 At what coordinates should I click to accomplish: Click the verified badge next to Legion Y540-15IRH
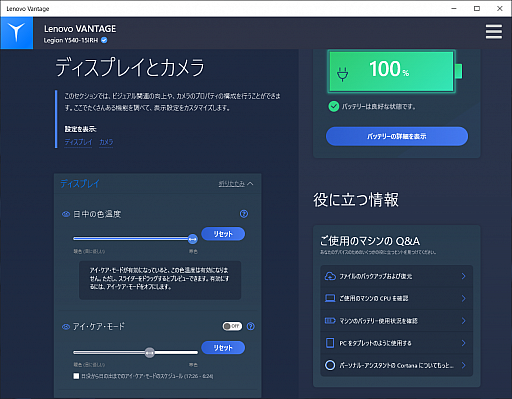[x=104, y=40]
